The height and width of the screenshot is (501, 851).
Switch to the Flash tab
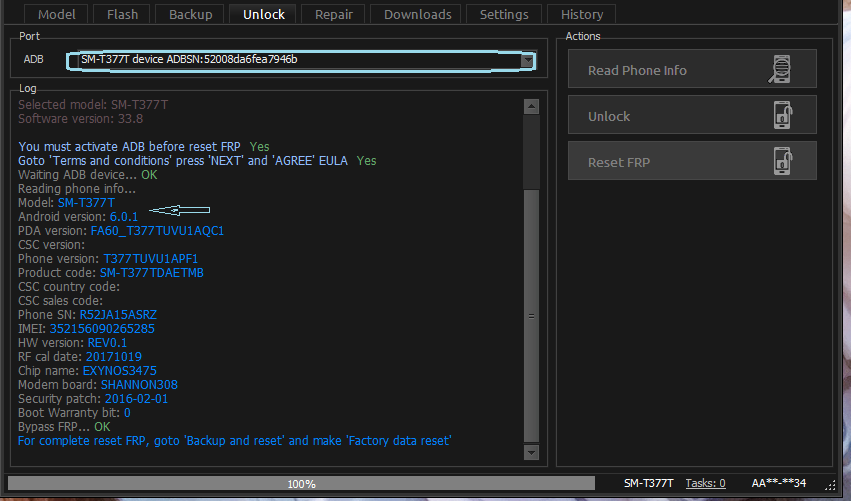[x=122, y=14]
